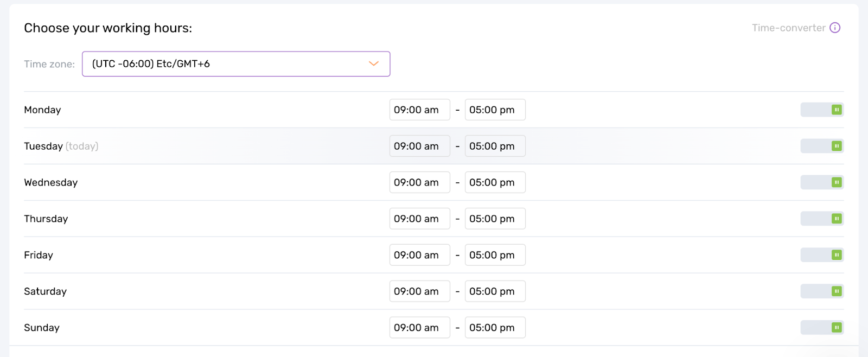Image resolution: width=868 pixels, height=357 pixels.
Task: Edit Friday end time field
Action: pyautogui.click(x=495, y=255)
